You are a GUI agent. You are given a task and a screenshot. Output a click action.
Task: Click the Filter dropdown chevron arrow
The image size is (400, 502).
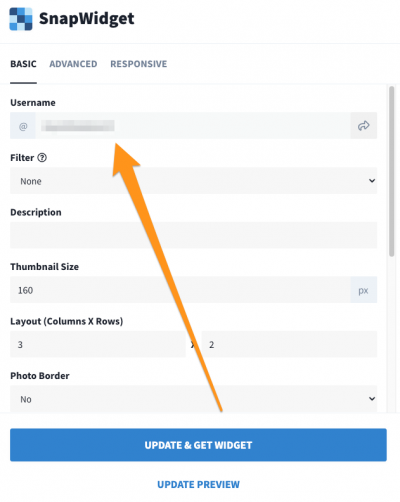[x=372, y=181]
